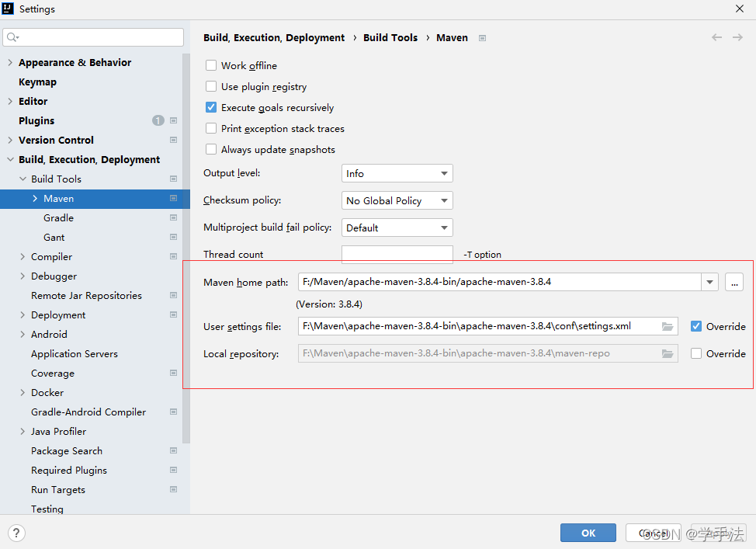Open help with the question mark icon
Image resolution: width=756 pixels, height=549 pixels.
[x=16, y=533]
